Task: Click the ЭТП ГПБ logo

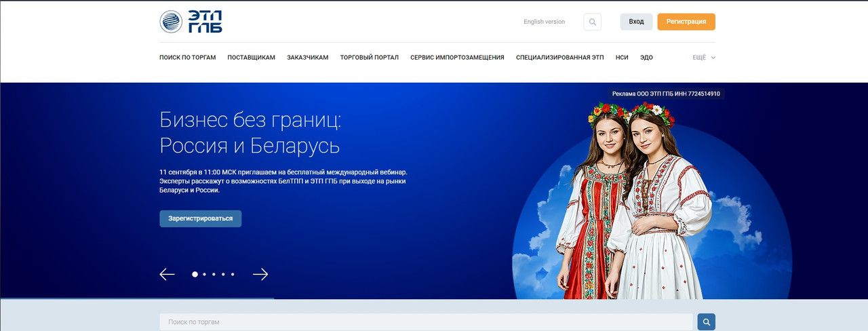Action: (191, 22)
